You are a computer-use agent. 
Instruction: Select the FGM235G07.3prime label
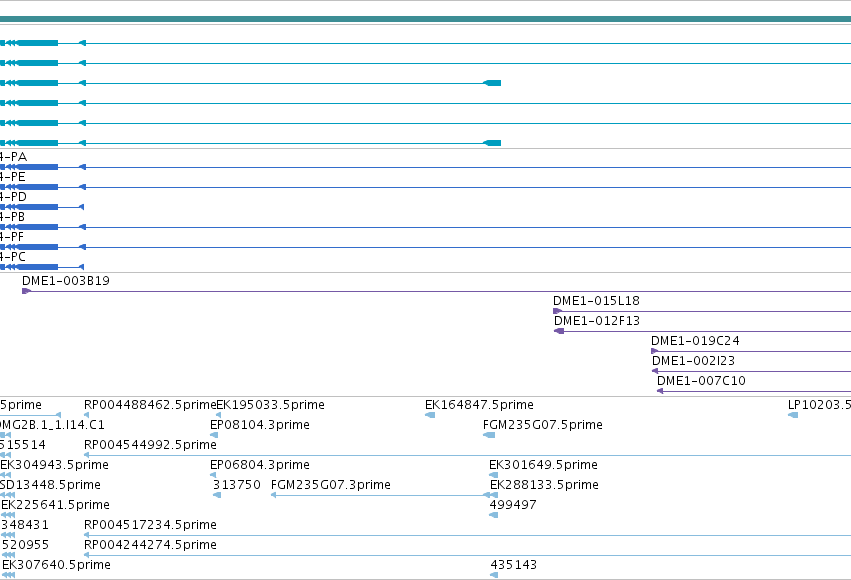(331, 485)
